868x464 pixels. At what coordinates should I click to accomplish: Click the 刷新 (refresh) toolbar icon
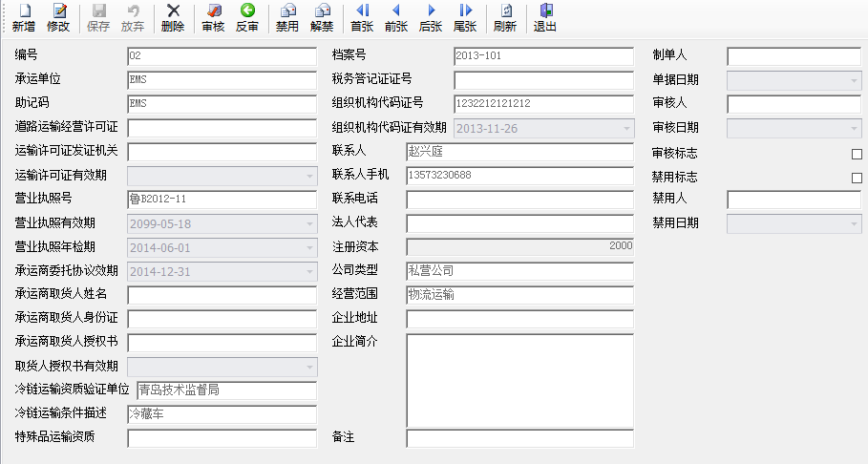pos(505,18)
